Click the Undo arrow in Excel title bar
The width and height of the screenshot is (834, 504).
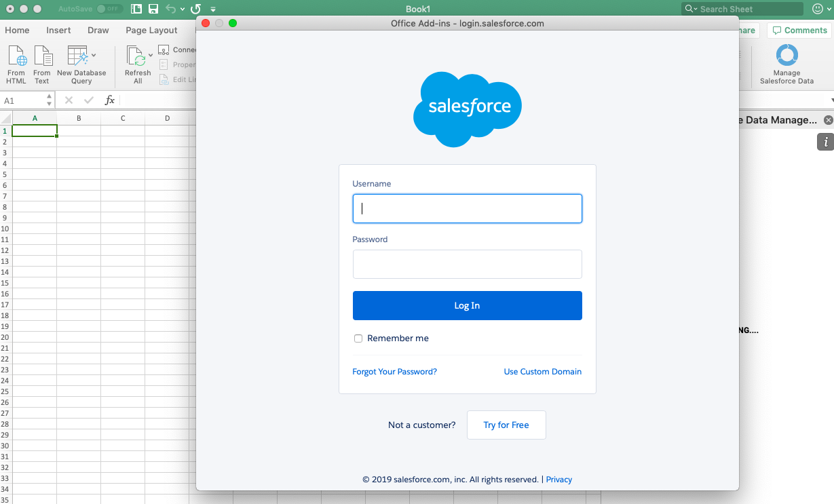[171, 9]
